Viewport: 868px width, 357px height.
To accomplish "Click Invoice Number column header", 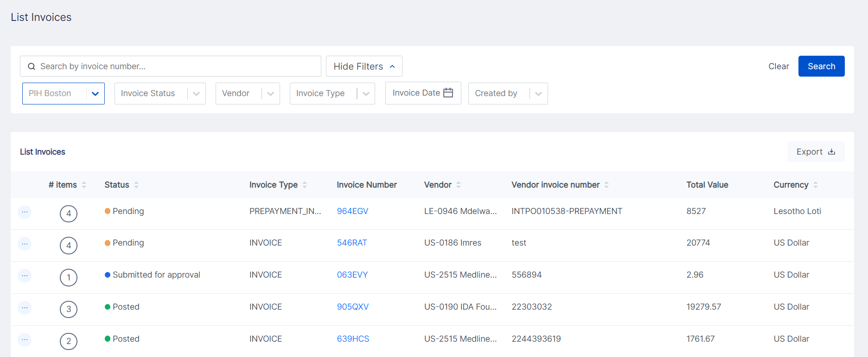I will 367,185.
